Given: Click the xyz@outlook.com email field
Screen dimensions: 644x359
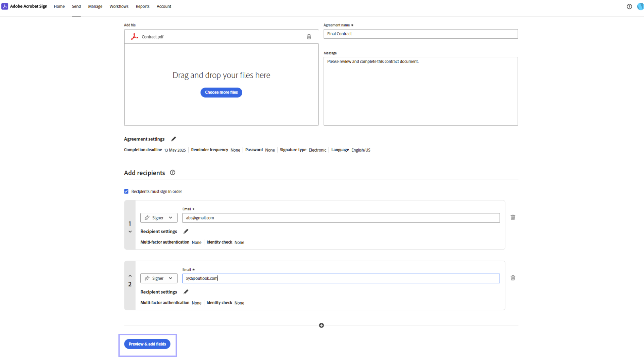Looking at the screenshot, I should [341, 278].
